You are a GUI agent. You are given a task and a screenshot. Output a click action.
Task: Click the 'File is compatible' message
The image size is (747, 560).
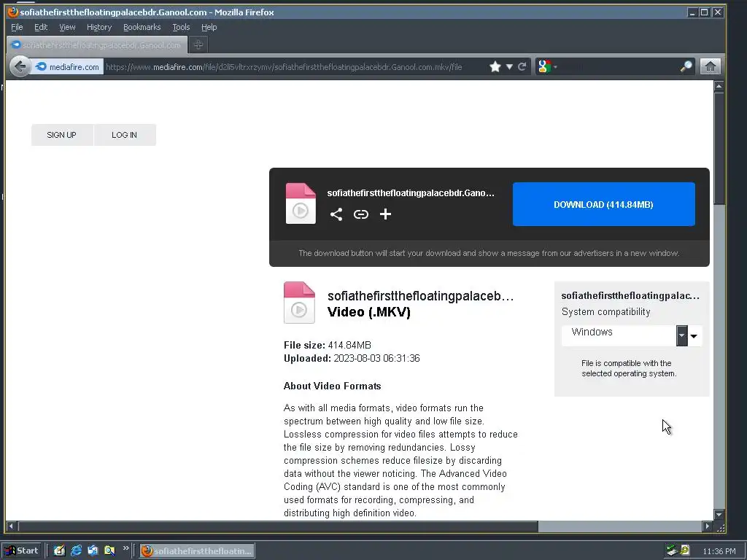click(629, 368)
